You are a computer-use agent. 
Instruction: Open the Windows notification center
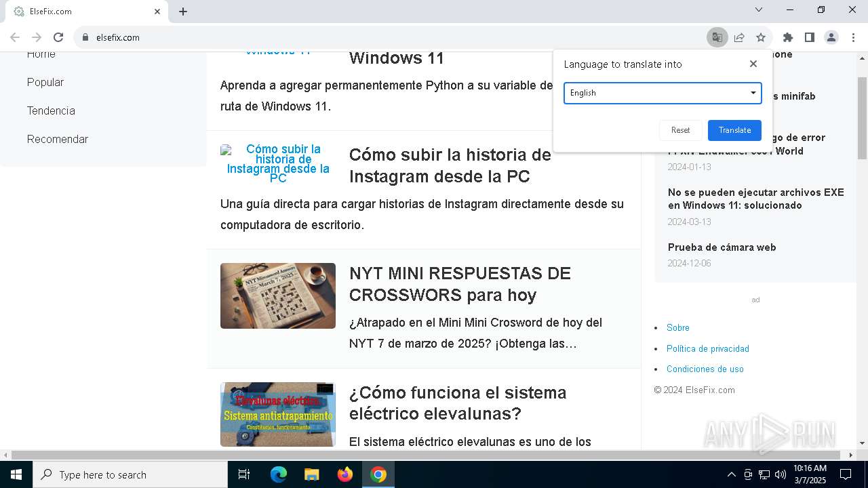pyautogui.click(x=846, y=474)
